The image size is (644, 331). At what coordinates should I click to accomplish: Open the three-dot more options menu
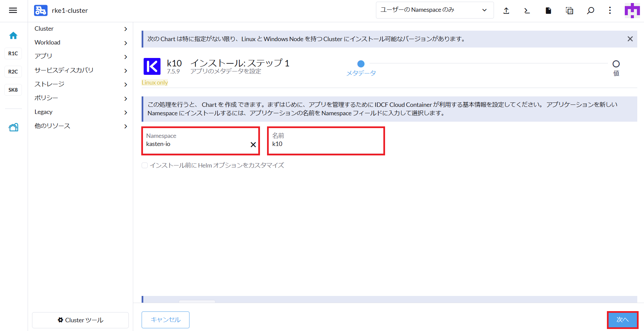coord(610,10)
